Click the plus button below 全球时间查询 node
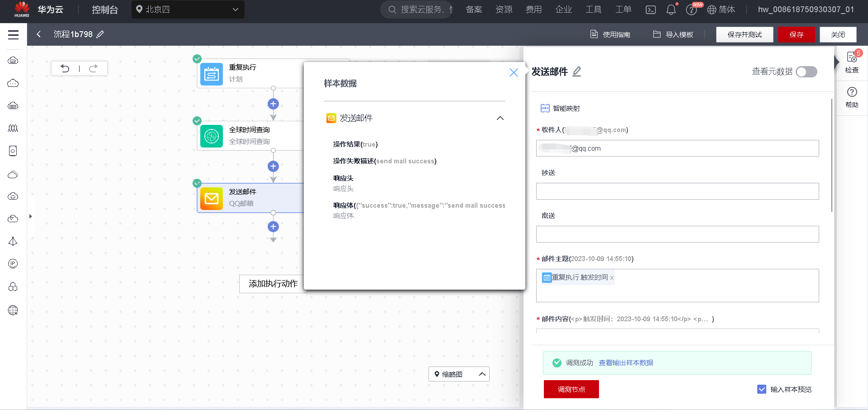Image resolution: width=868 pixels, height=410 pixels. pyautogui.click(x=273, y=166)
